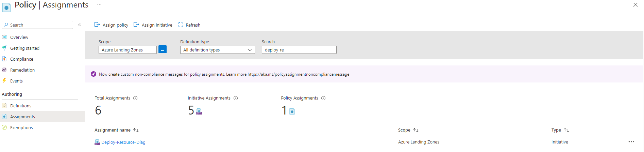Click the Getting started rocket icon
Image resolution: width=644 pixels, height=152 pixels.
click(4, 48)
